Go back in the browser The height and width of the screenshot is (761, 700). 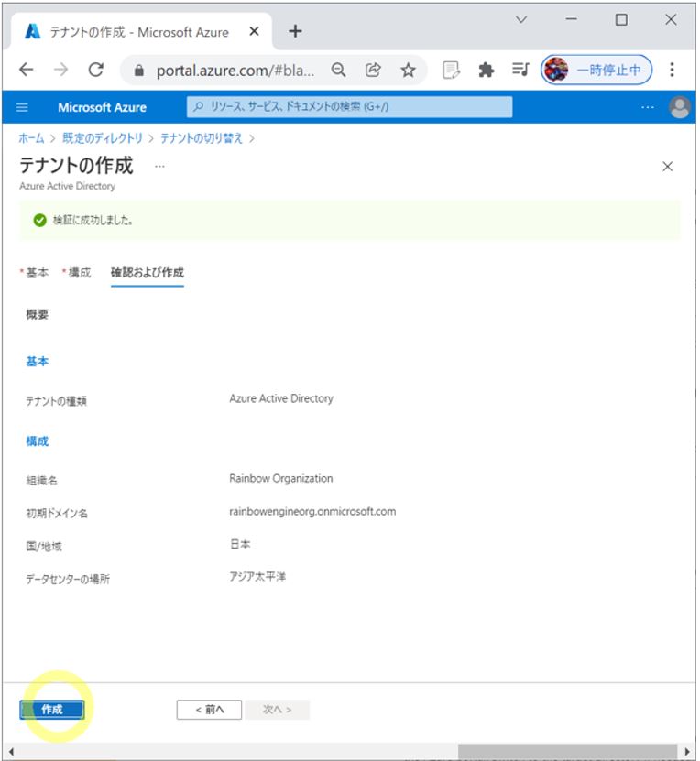(27, 70)
